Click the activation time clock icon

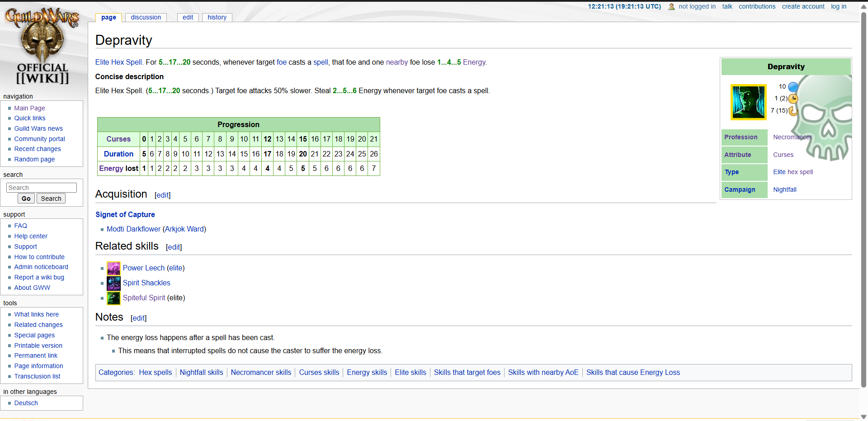point(793,99)
